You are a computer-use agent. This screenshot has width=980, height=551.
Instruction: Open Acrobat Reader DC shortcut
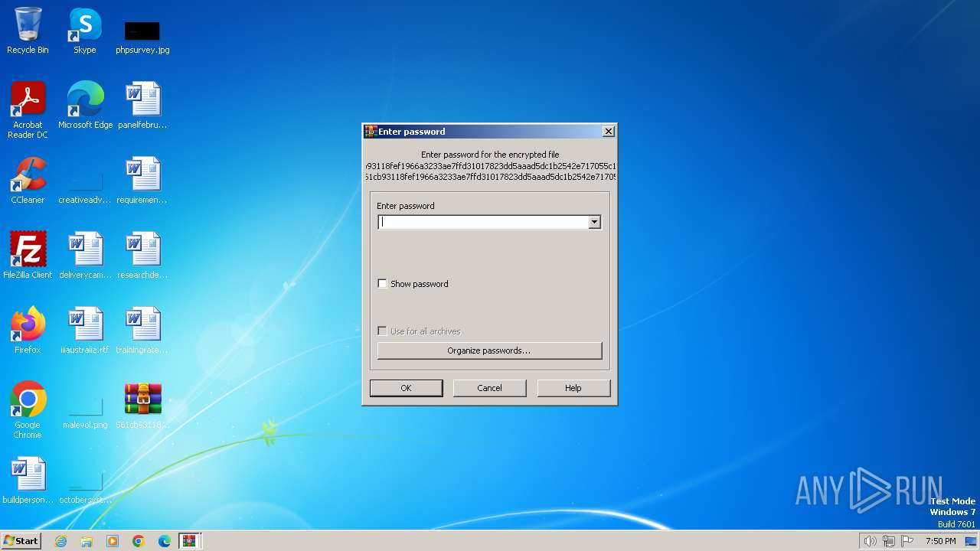[x=28, y=110]
